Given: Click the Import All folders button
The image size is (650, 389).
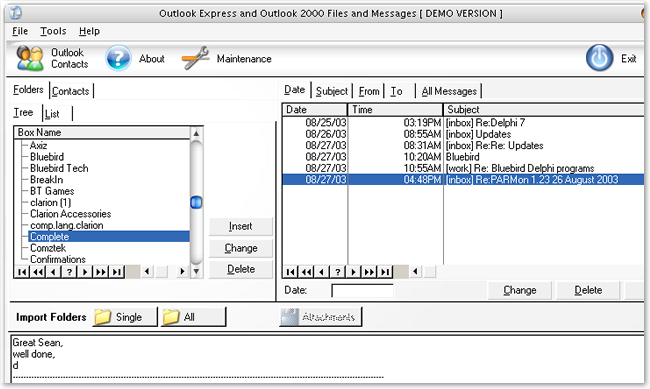Looking at the screenshot, I should 193,317.
